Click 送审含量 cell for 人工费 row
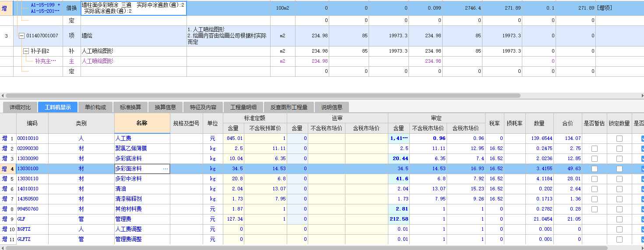Screen dimensions: 644x250 (x=297, y=139)
